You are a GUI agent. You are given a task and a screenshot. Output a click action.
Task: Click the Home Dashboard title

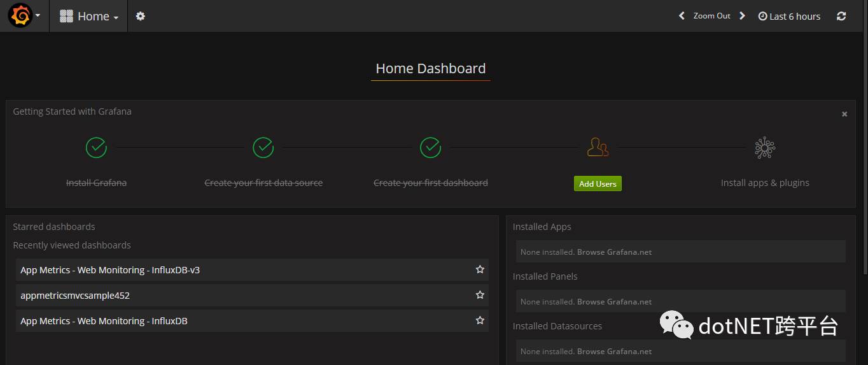431,69
